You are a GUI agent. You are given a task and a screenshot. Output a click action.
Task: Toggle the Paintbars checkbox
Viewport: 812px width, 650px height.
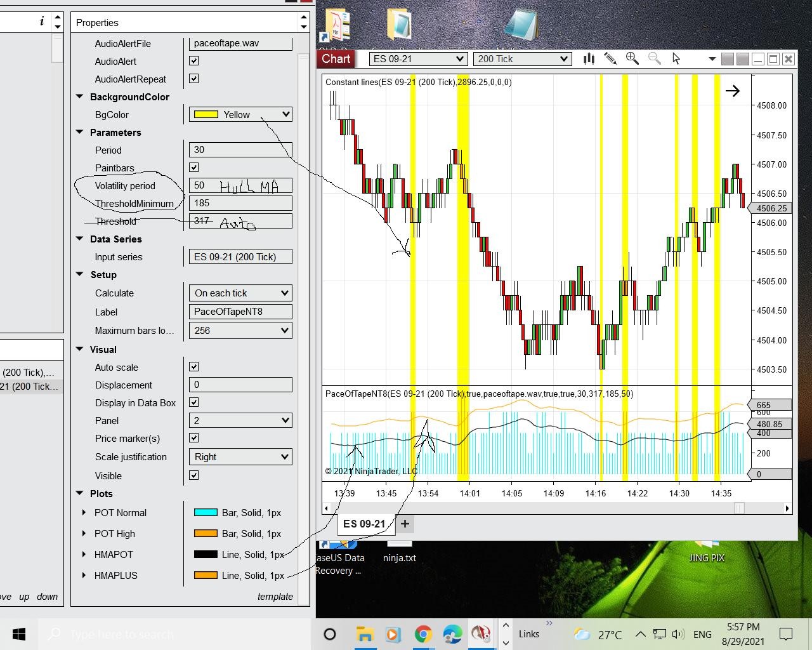point(194,168)
